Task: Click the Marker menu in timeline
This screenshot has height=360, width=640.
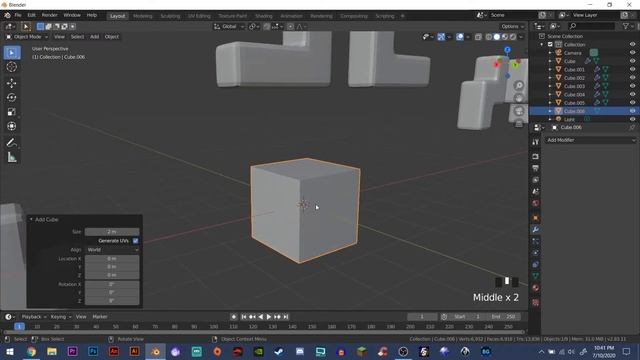Action: pos(100,317)
